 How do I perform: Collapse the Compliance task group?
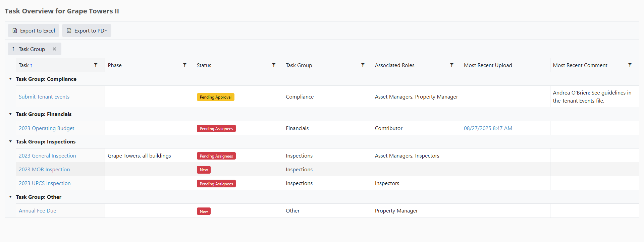10,79
